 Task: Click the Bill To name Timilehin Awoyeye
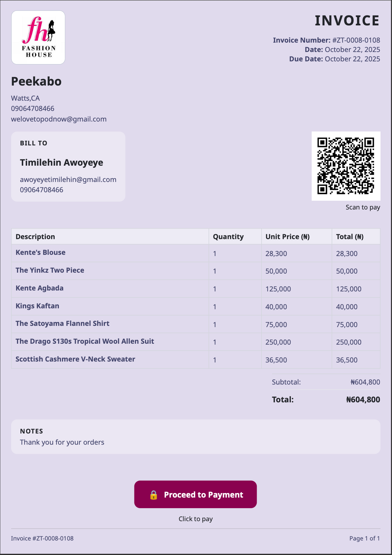pyautogui.click(x=62, y=163)
